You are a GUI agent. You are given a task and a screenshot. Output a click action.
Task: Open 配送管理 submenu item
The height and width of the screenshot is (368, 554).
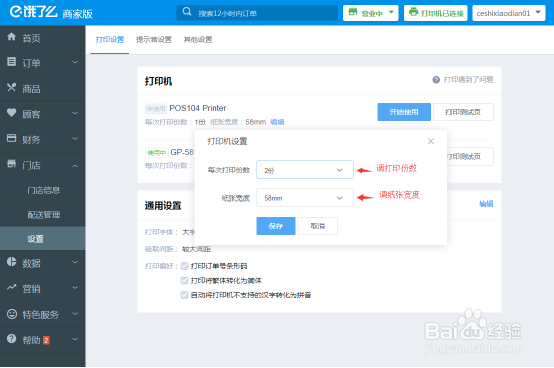tap(43, 214)
